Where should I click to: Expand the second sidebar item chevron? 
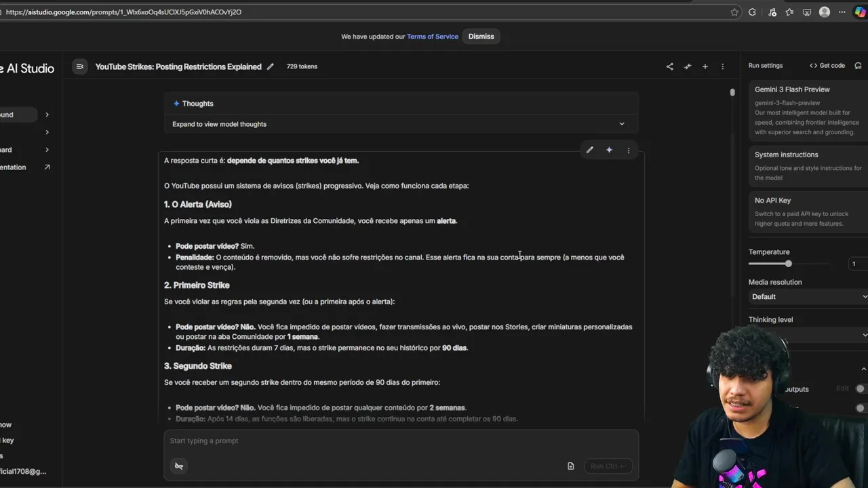click(x=47, y=132)
